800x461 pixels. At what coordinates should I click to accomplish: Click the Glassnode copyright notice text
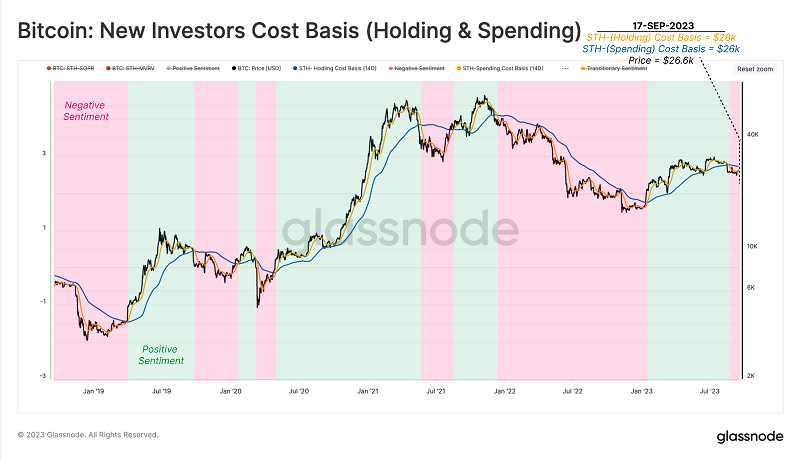[x=88, y=435]
